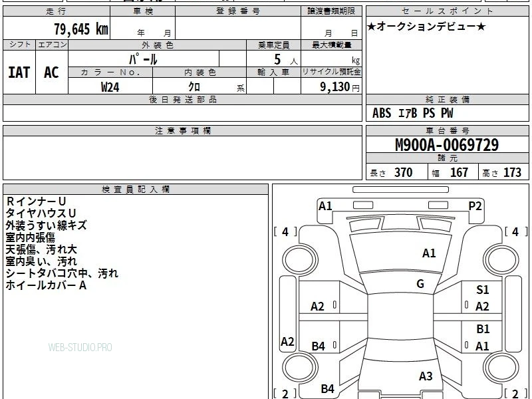This screenshot has width=532, height=399.
Task: Select the 外装色 header
Action: click(158, 45)
